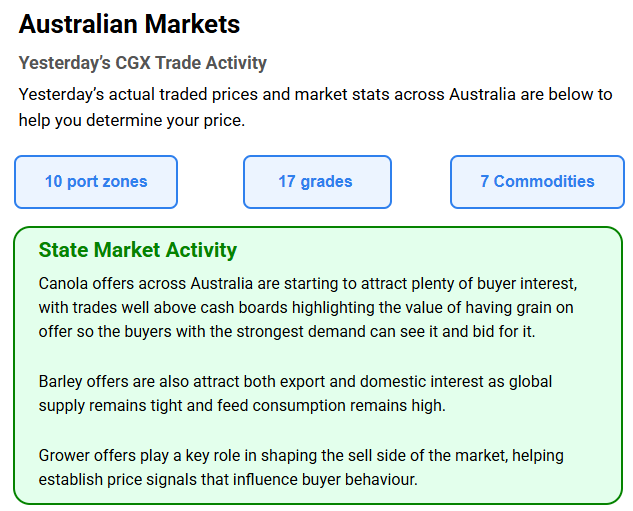Click the word "Barley" starting the second paragraph

tap(61, 381)
